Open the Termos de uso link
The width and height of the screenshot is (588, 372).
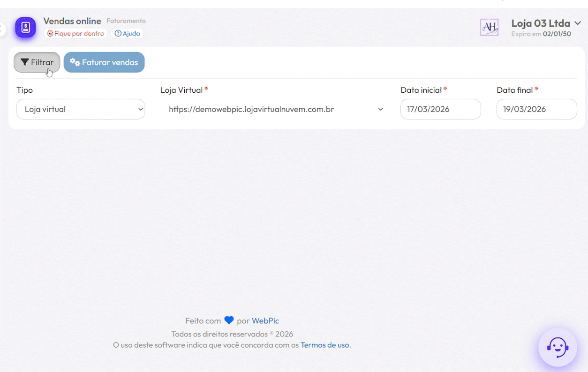pos(325,345)
